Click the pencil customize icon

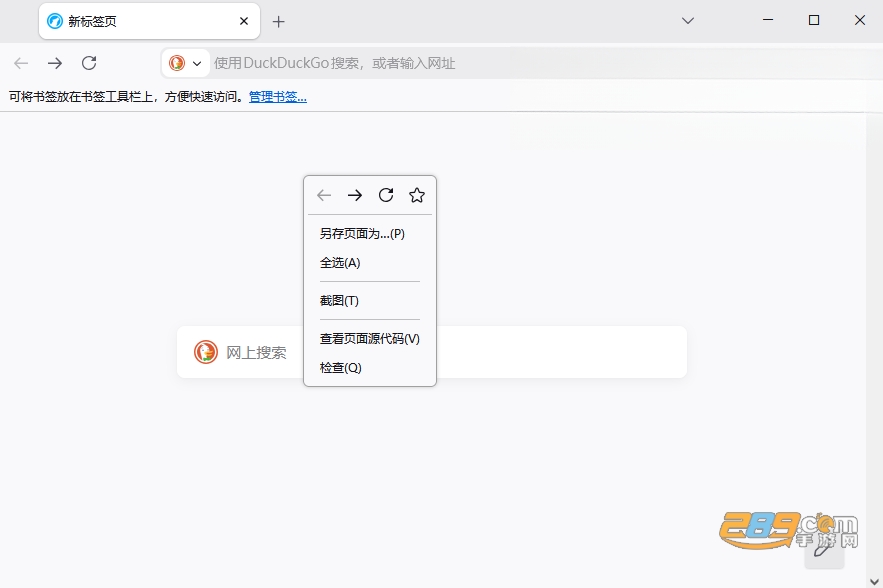[x=824, y=551]
